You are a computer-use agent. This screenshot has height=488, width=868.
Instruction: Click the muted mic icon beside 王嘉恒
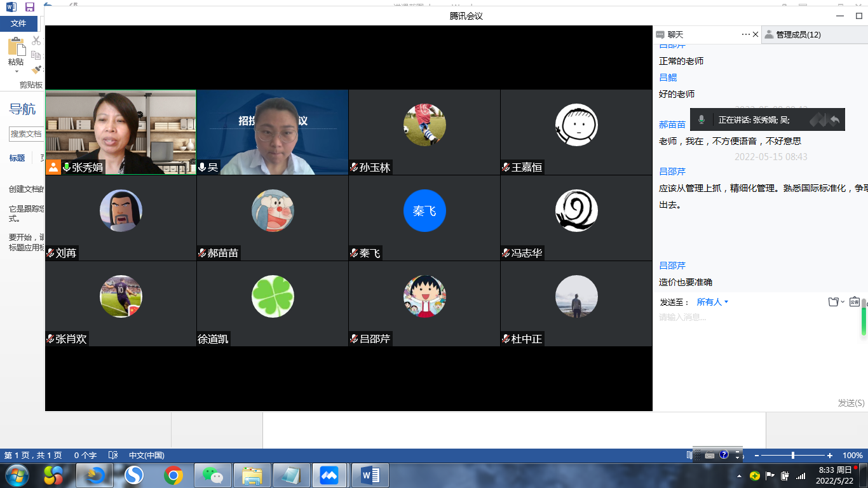(506, 168)
